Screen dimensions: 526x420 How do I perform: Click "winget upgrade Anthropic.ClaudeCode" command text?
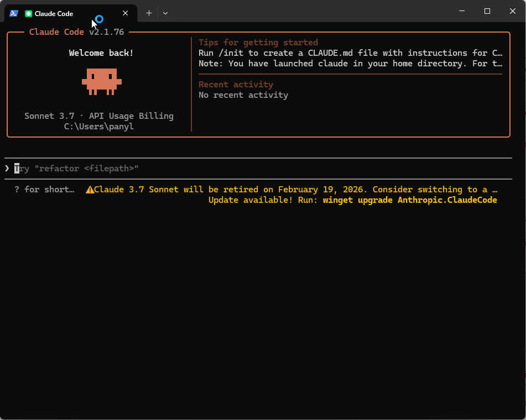(410, 200)
